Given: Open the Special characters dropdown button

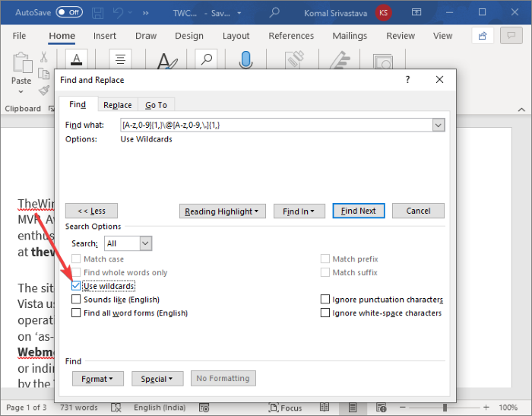Looking at the screenshot, I should 157,379.
